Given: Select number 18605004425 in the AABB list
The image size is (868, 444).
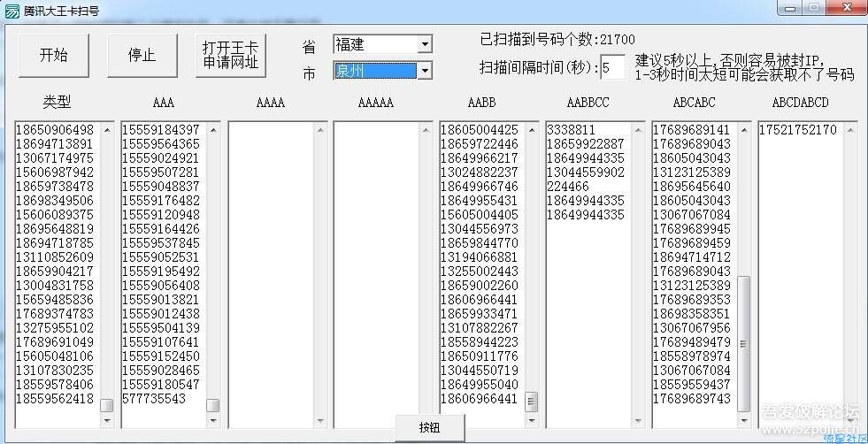Looking at the screenshot, I should click(x=480, y=130).
